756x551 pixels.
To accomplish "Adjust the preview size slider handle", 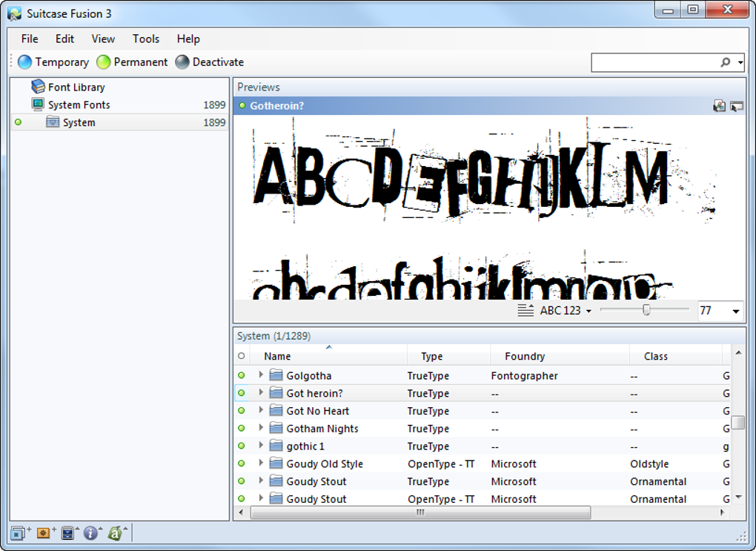I will coord(646,310).
